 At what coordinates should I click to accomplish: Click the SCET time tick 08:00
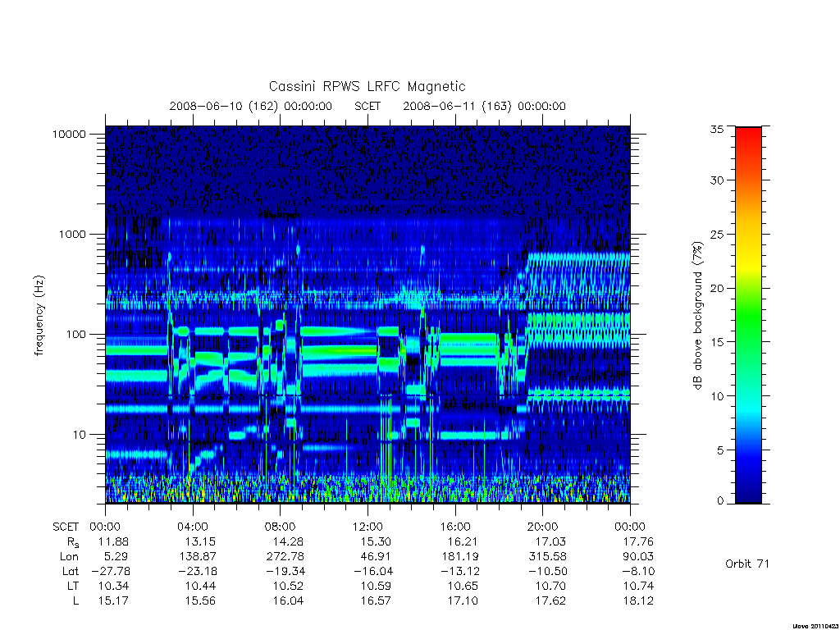coord(281,527)
